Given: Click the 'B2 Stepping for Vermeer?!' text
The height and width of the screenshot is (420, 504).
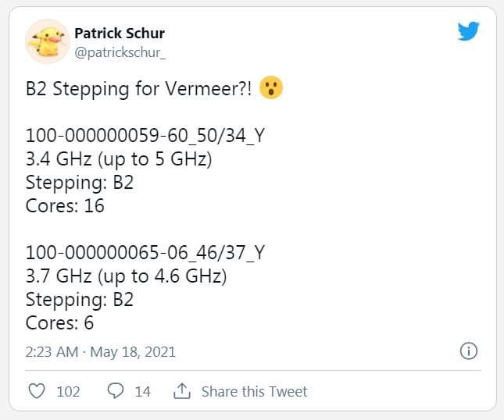Looking at the screenshot, I should 138,89.
